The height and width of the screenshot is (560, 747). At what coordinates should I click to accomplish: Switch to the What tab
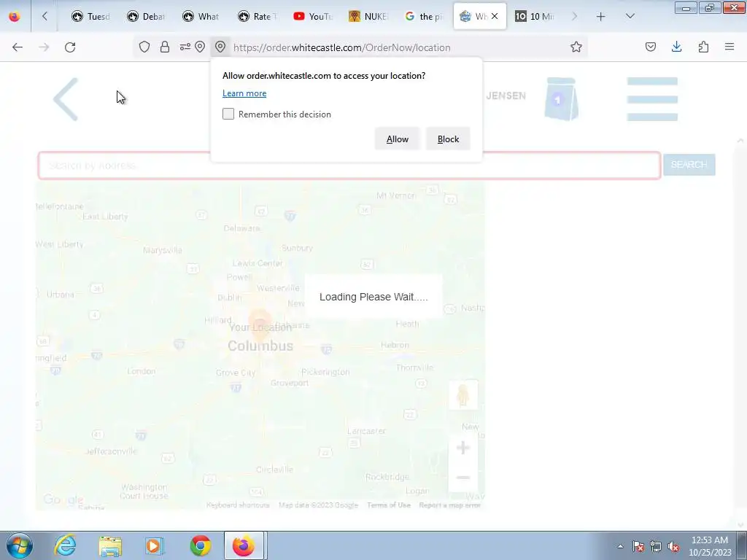(201, 16)
